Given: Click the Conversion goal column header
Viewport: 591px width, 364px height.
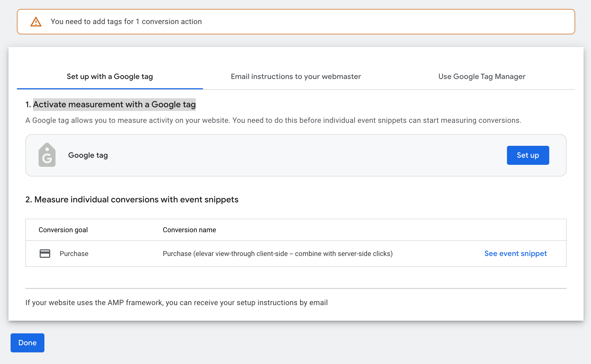Looking at the screenshot, I should tap(63, 230).
